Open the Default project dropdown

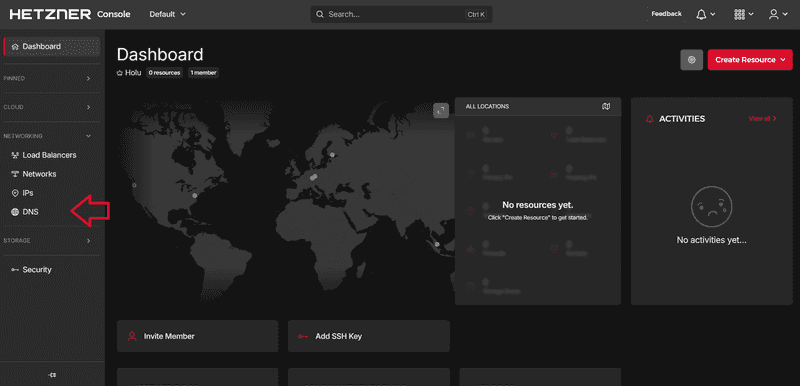167,14
